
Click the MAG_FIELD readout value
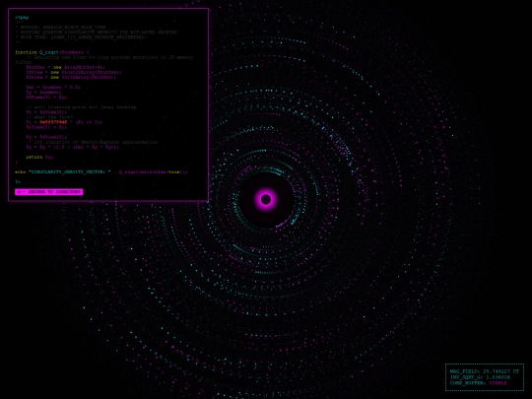[x=500, y=371]
